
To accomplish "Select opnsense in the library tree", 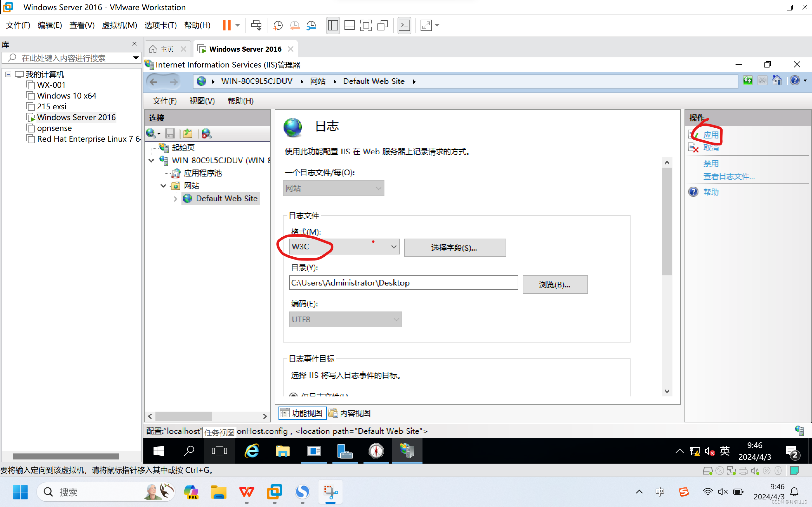I will point(54,128).
